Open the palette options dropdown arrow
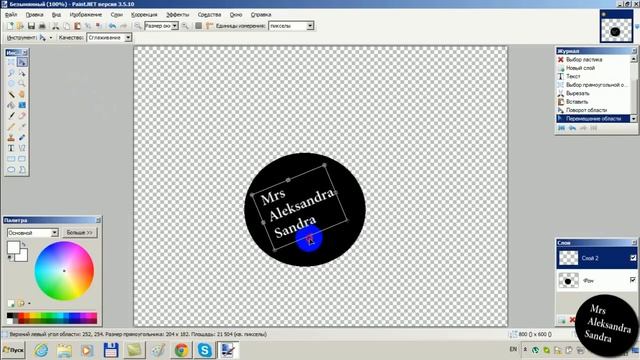Viewport: 640px width, 360px height. (29, 304)
